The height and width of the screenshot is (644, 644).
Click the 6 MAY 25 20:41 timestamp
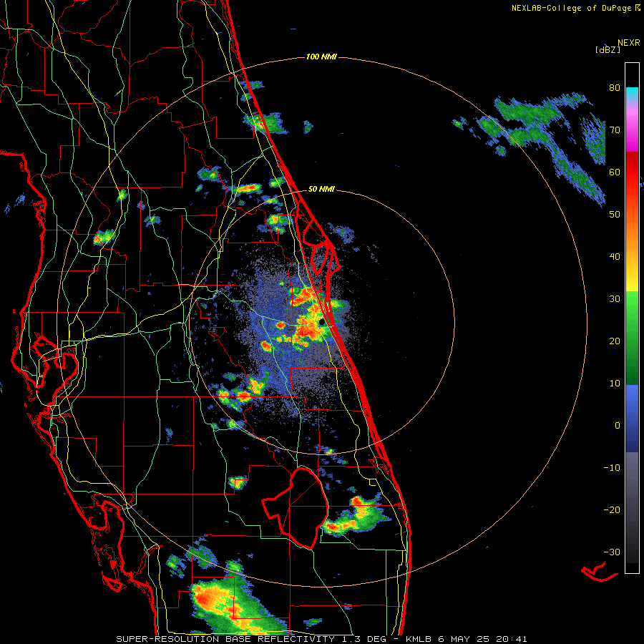point(482,639)
